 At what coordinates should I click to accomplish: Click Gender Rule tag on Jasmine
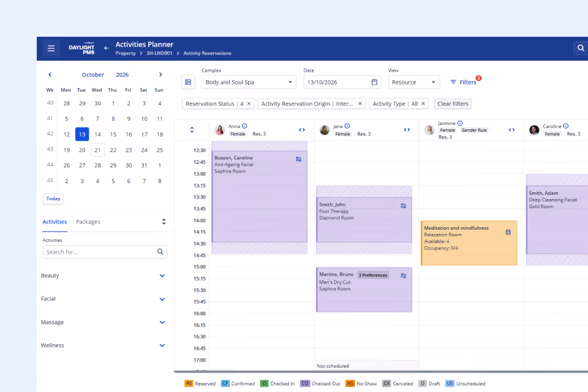click(474, 130)
